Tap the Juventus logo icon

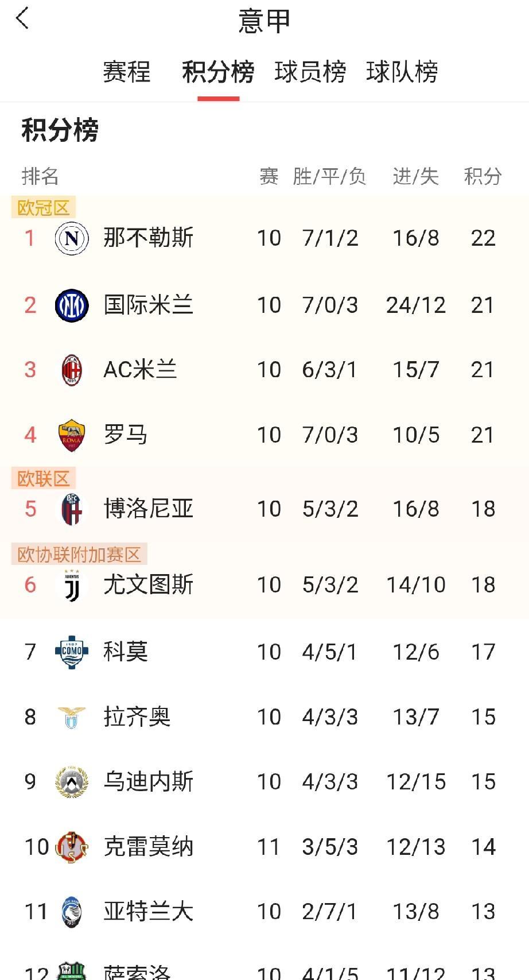72,586
